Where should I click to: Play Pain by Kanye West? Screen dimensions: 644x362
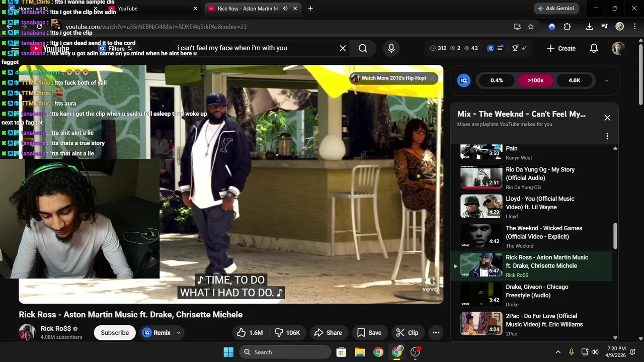pyautogui.click(x=531, y=152)
